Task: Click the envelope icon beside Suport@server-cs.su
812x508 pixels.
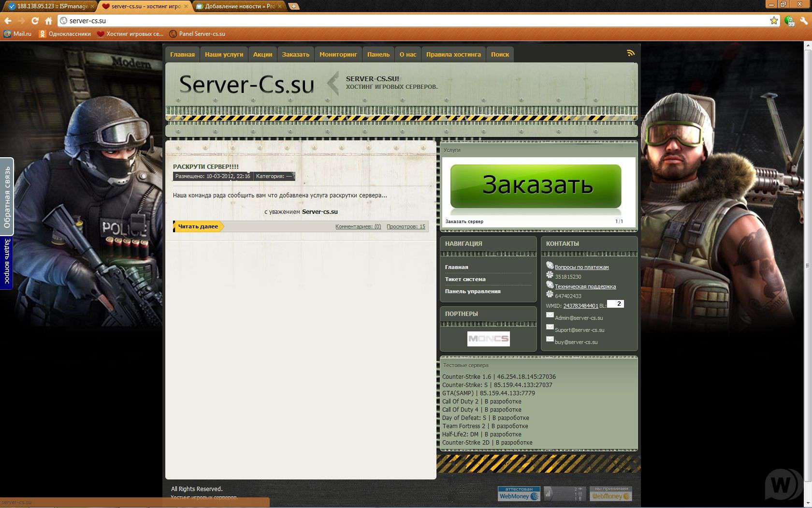Action: pos(550,327)
